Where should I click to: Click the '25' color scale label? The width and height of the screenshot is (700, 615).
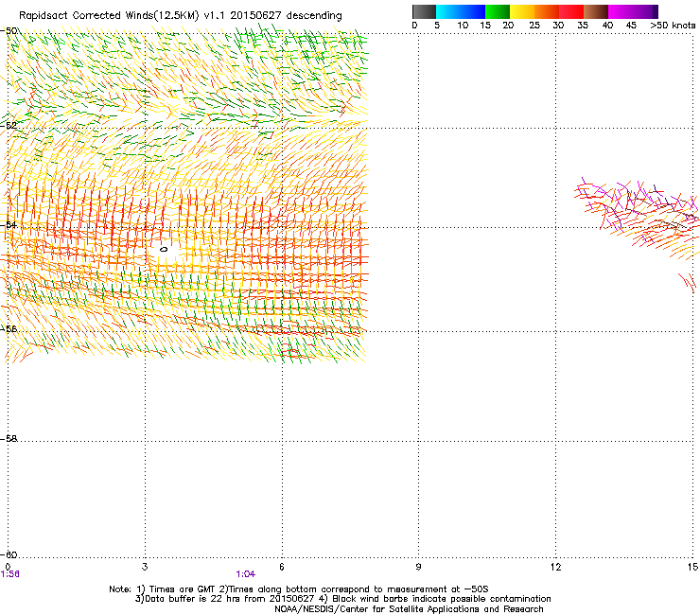534,26
